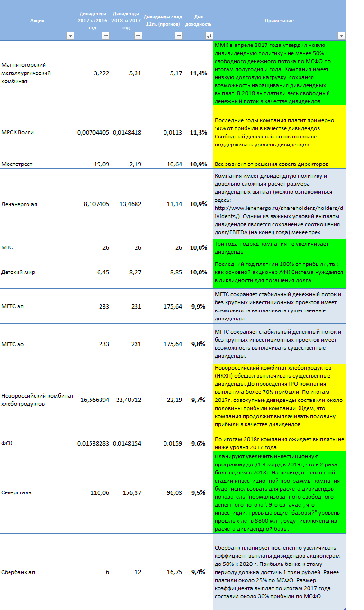Image resolution: width=364 pixels, height=610 pixels.
Task: Select the 9,4% yield cell
Action: (x=199, y=572)
